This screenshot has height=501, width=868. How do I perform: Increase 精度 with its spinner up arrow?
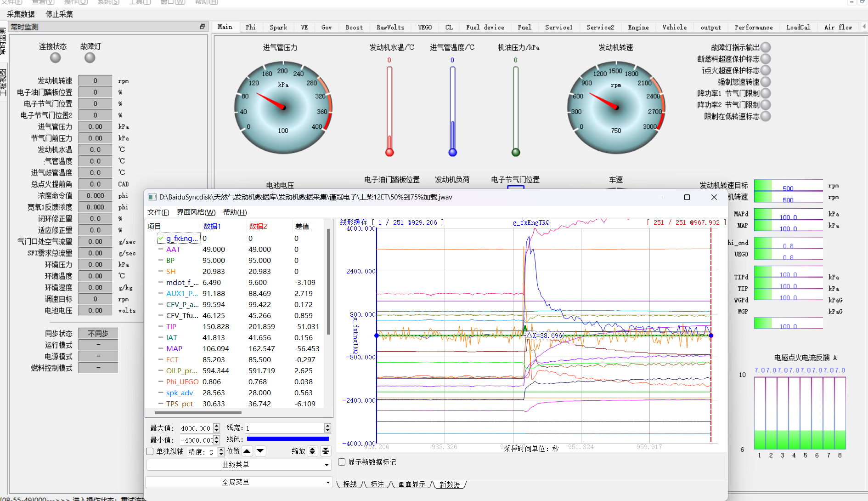coord(221,449)
